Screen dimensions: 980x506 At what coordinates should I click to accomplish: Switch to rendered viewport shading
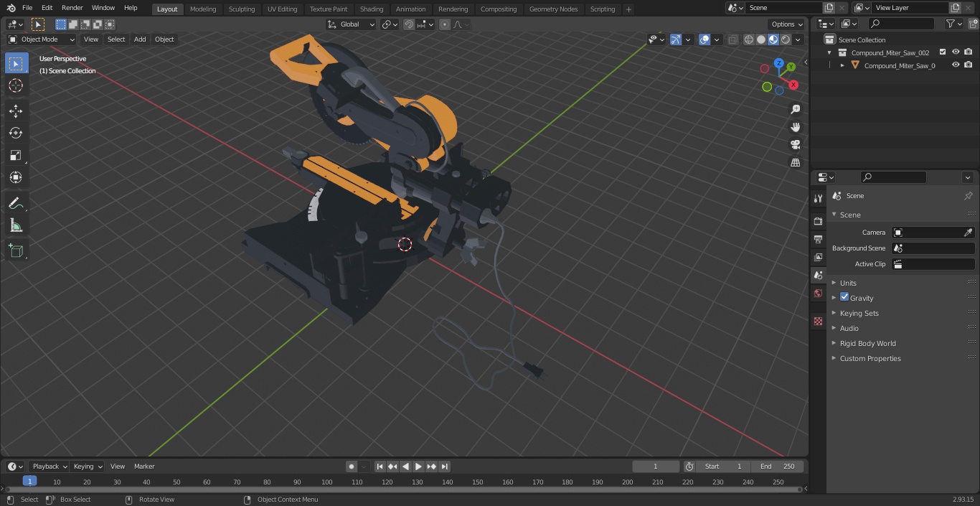tap(786, 39)
